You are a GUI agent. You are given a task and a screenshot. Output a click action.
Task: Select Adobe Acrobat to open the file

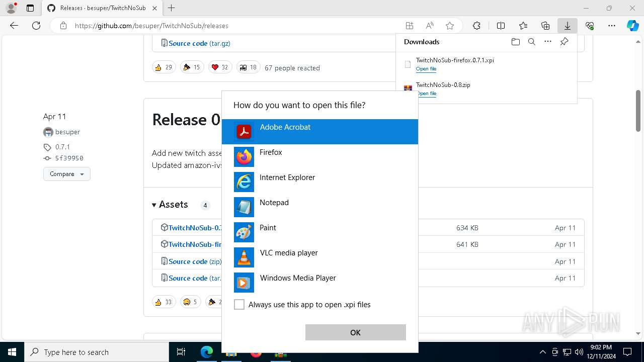tap(320, 132)
